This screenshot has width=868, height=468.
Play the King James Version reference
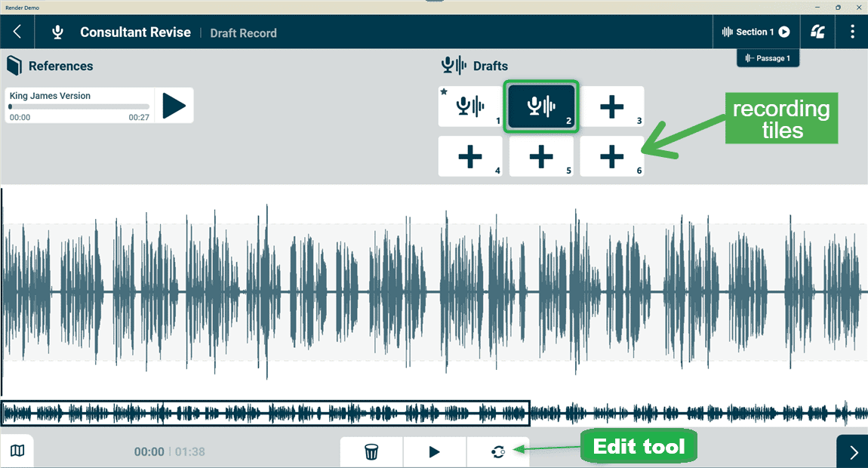174,105
